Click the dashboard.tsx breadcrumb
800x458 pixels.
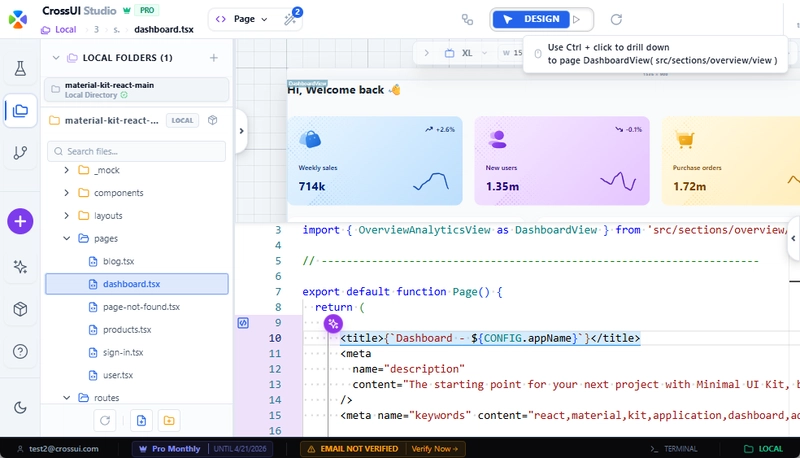click(164, 30)
